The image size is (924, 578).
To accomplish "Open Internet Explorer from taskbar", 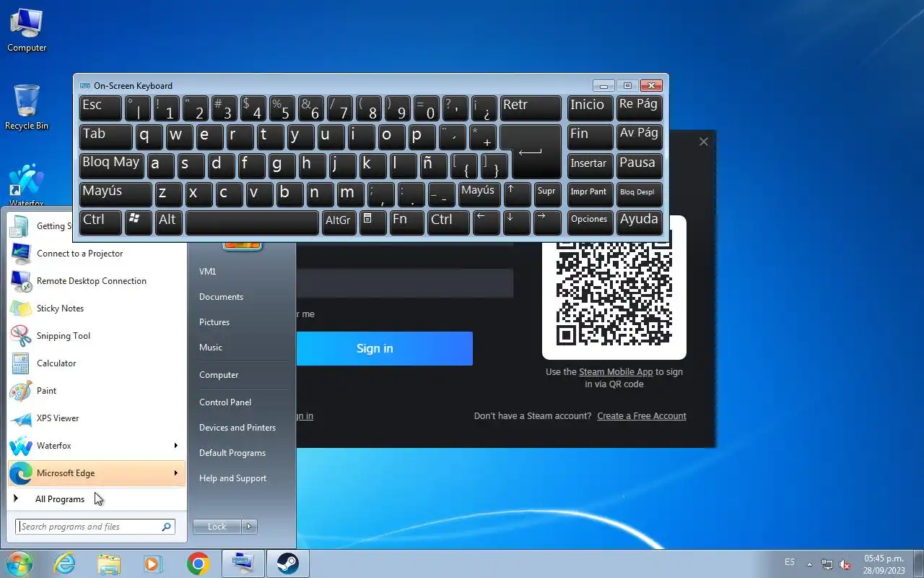I will tap(64, 564).
